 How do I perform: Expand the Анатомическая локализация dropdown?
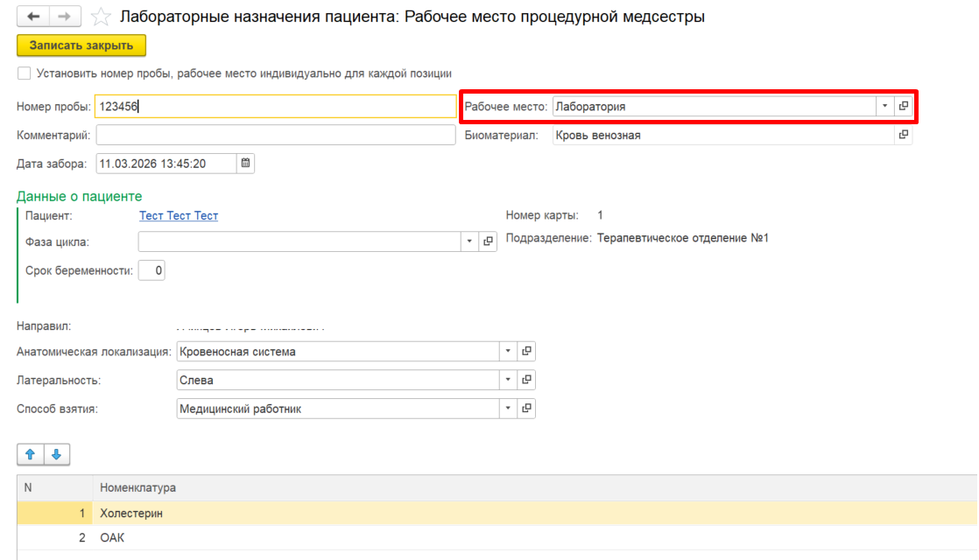point(508,352)
